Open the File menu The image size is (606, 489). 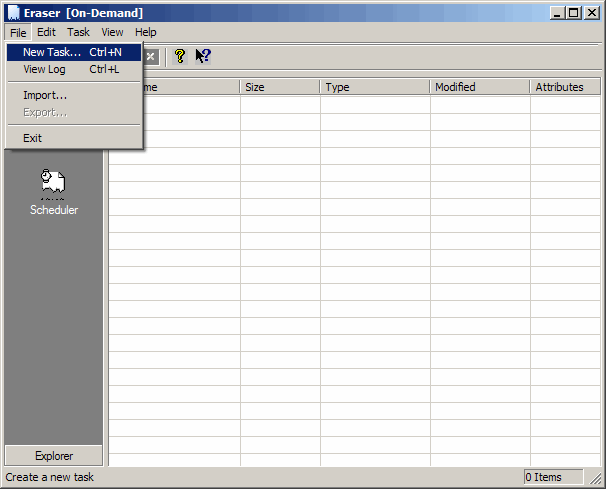click(x=18, y=32)
